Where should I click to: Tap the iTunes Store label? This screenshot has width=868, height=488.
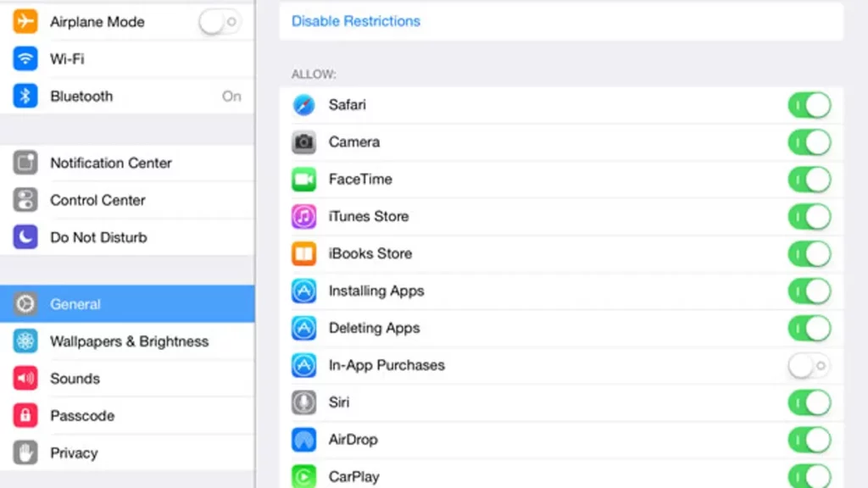click(369, 216)
